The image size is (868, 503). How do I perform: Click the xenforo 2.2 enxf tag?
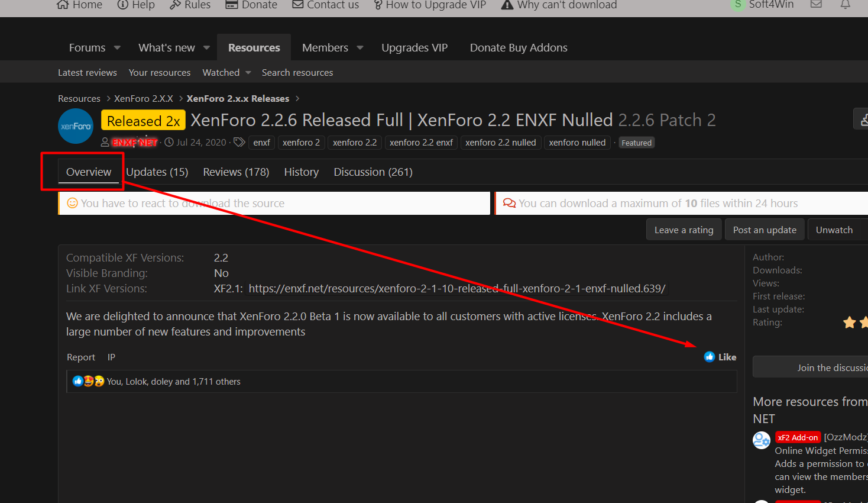pyautogui.click(x=421, y=143)
